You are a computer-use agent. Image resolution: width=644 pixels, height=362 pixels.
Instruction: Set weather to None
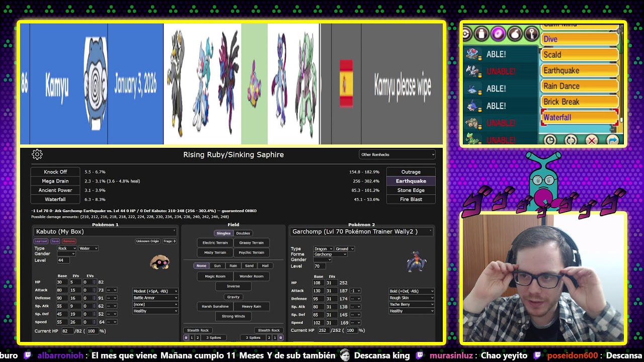coord(201,265)
